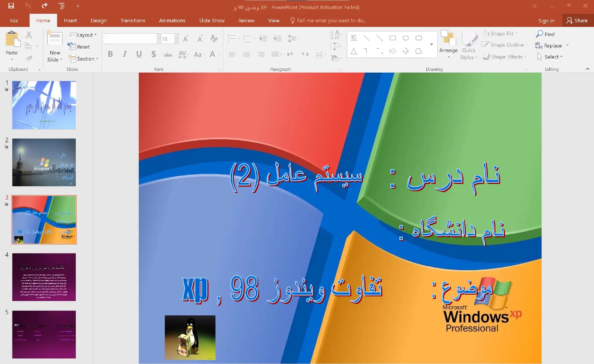This screenshot has width=594, height=364.
Task: Toggle Underline formatting
Action: [x=139, y=54]
